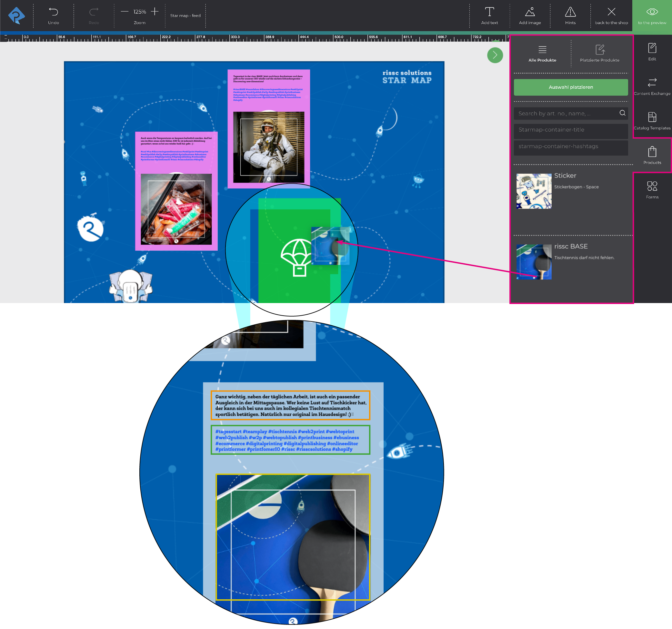672x629 pixels.
Task: Switch to Platzierte Produkte tab
Action: coord(599,54)
